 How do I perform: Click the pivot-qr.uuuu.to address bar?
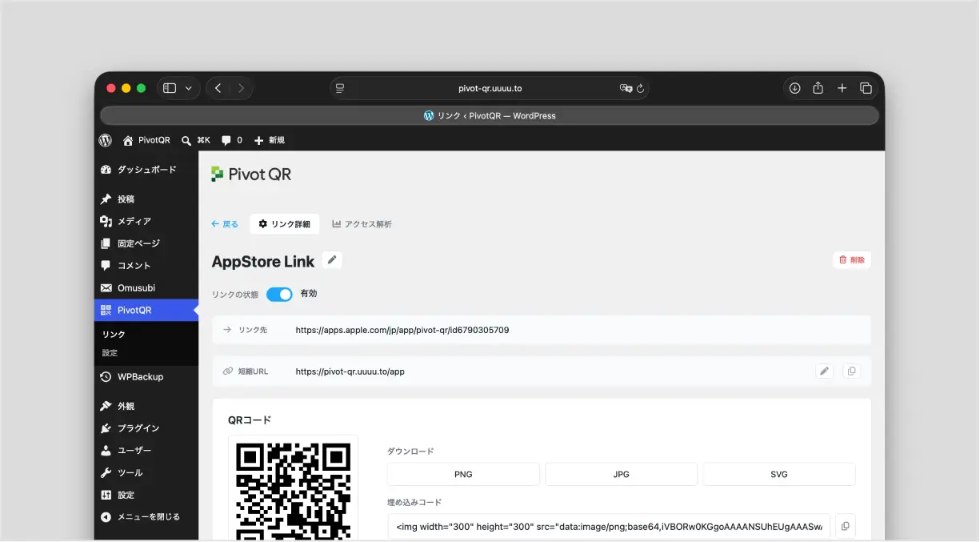click(x=490, y=88)
